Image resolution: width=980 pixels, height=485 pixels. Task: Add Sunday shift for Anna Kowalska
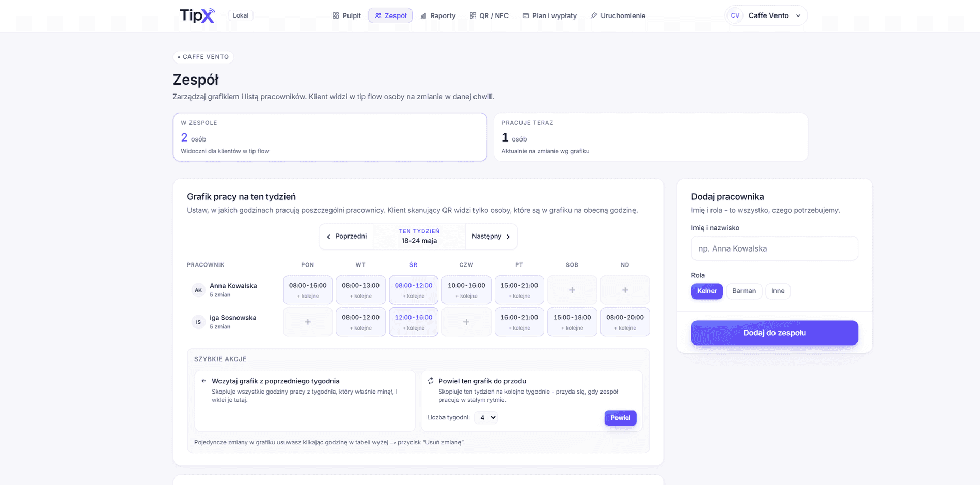coord(625,290)
